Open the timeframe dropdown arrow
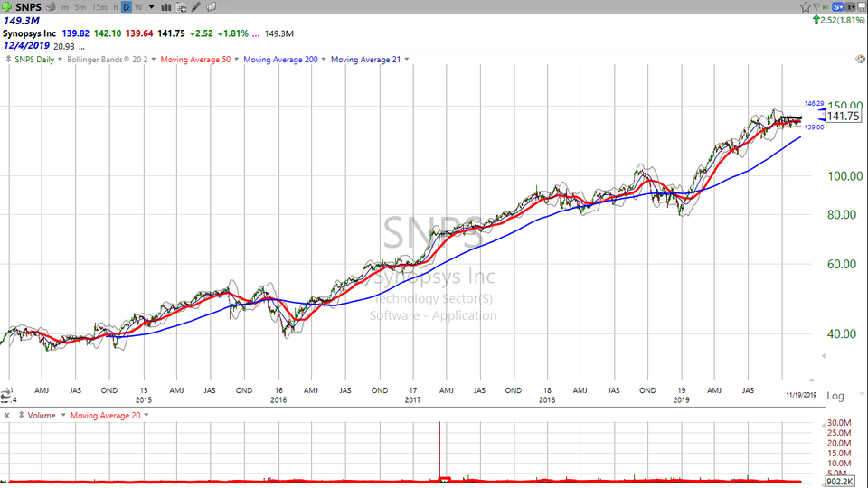 point(152,7)
